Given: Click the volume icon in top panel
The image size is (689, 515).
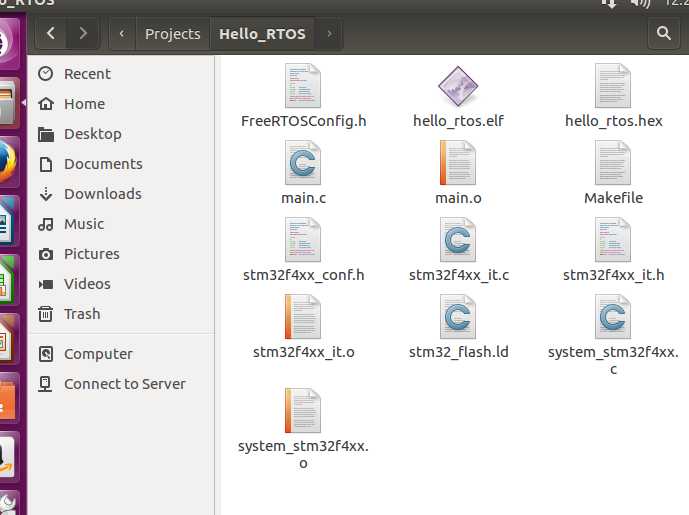Looking at the screenshot, I should (640, 3).
